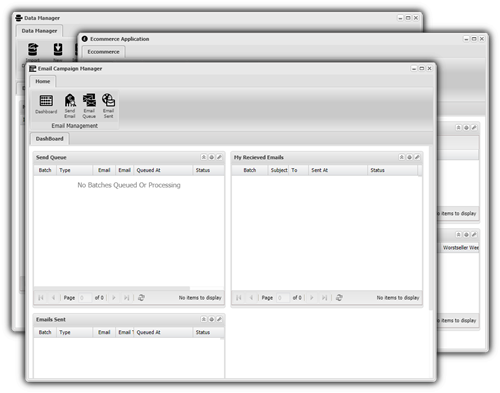The width and height of the screenshot is (500, 393).
Task: Refresh the Send Queue grid
Action: click(x=141, y=298)
